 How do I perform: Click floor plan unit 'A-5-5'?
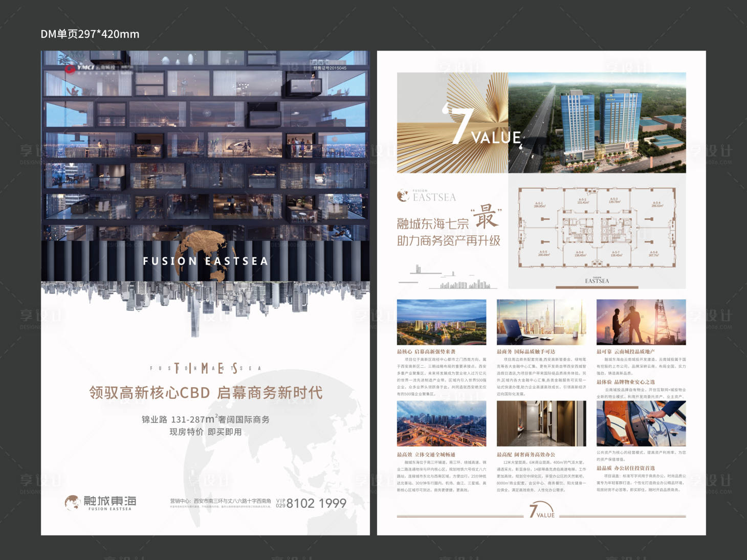coord(543,253)
